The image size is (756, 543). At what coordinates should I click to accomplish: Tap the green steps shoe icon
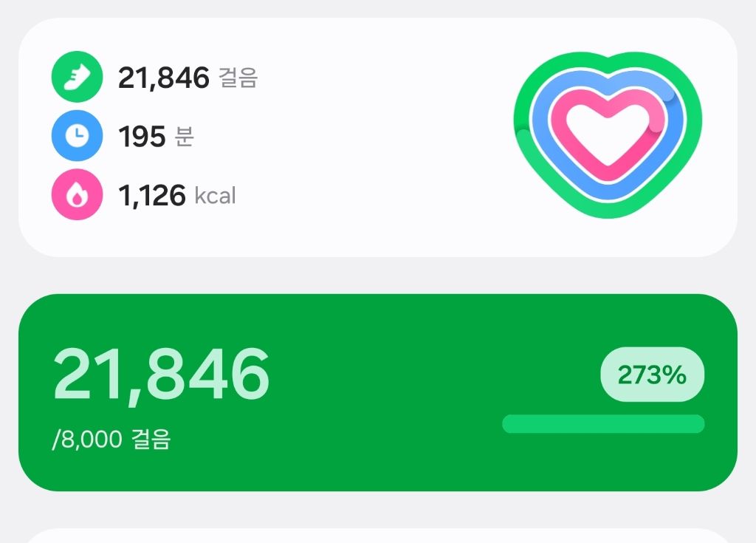coord(77,77)
